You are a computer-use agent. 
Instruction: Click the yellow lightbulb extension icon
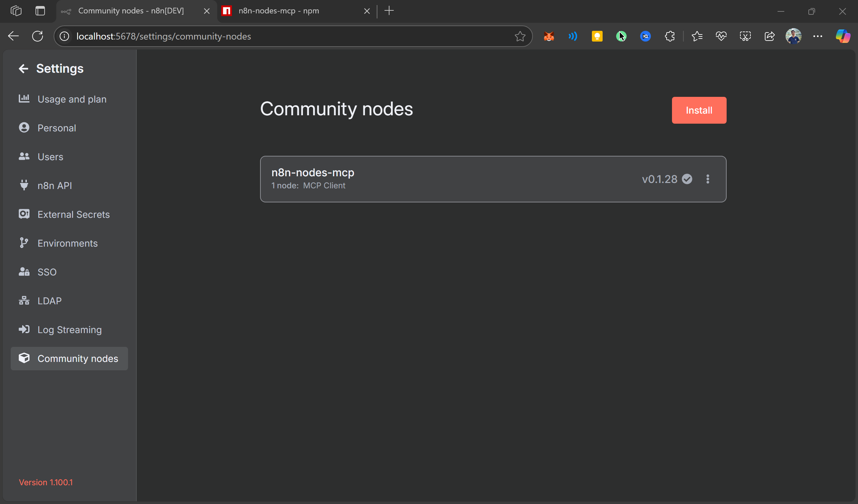[597, 36]
